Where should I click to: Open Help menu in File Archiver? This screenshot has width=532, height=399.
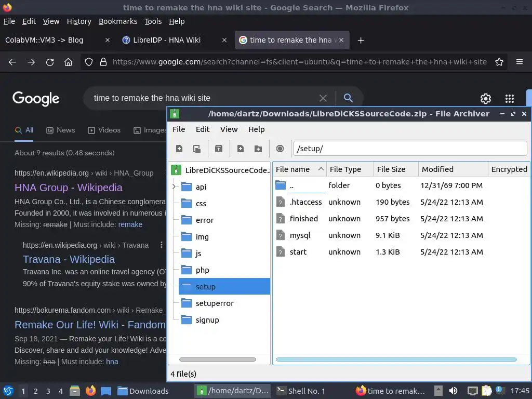(x=256, y=129)
